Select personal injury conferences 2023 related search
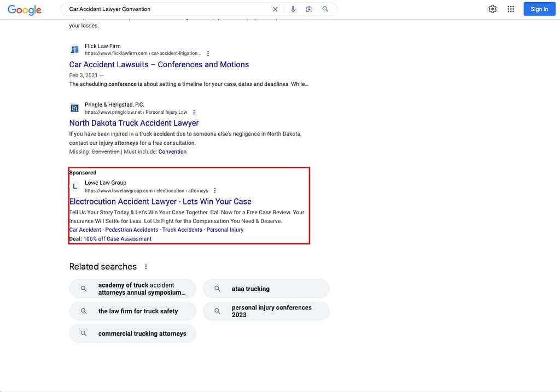This screenshot has height=392, width=560. point(266,311)
